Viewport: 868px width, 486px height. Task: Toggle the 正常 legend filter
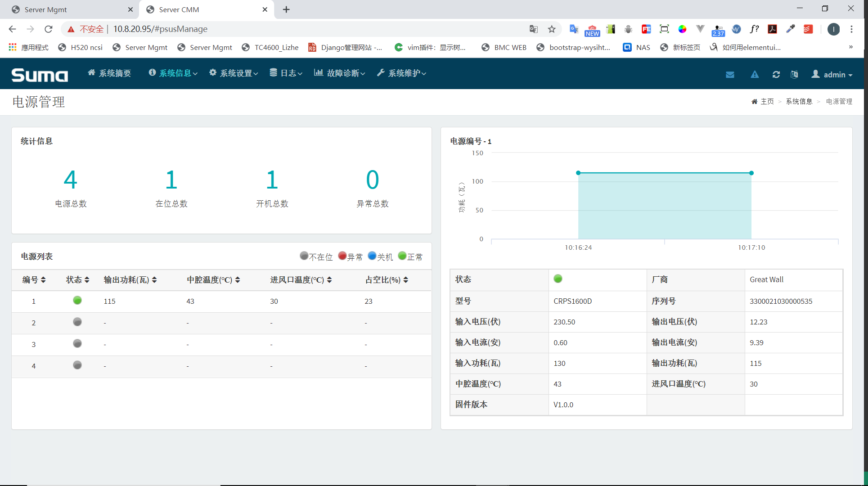410,256
